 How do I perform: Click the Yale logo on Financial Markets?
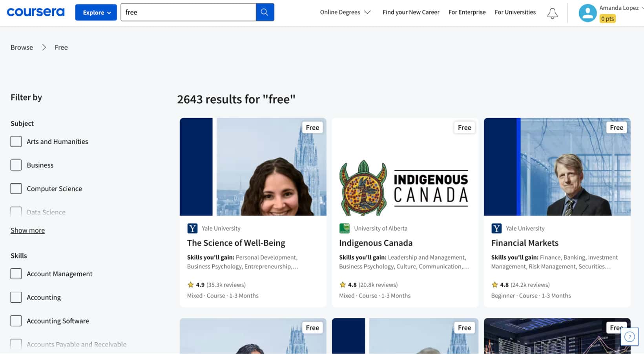click(x=496, y=228)
